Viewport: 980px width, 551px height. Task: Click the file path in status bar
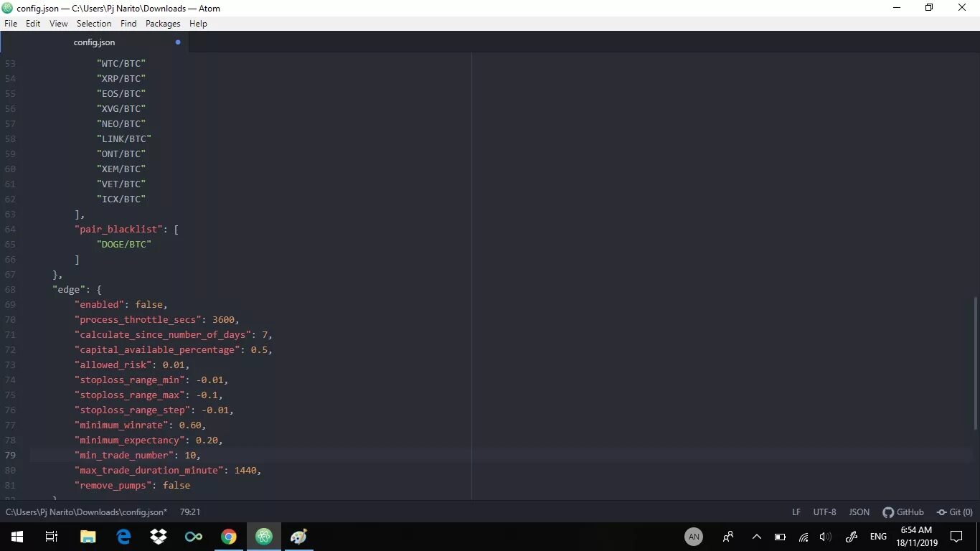[x=86, y=512]
